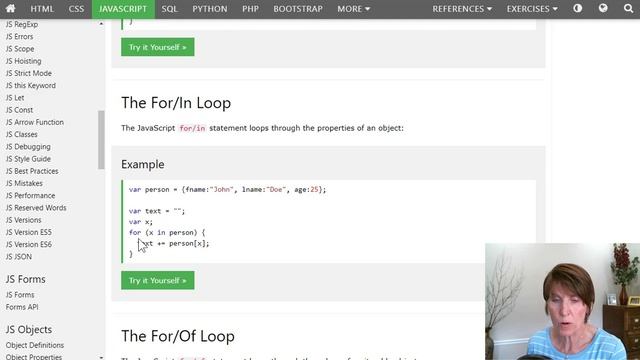This screenshot has height=360, width=640.
Task: Click the for/in inline code text
Action: 192,129
